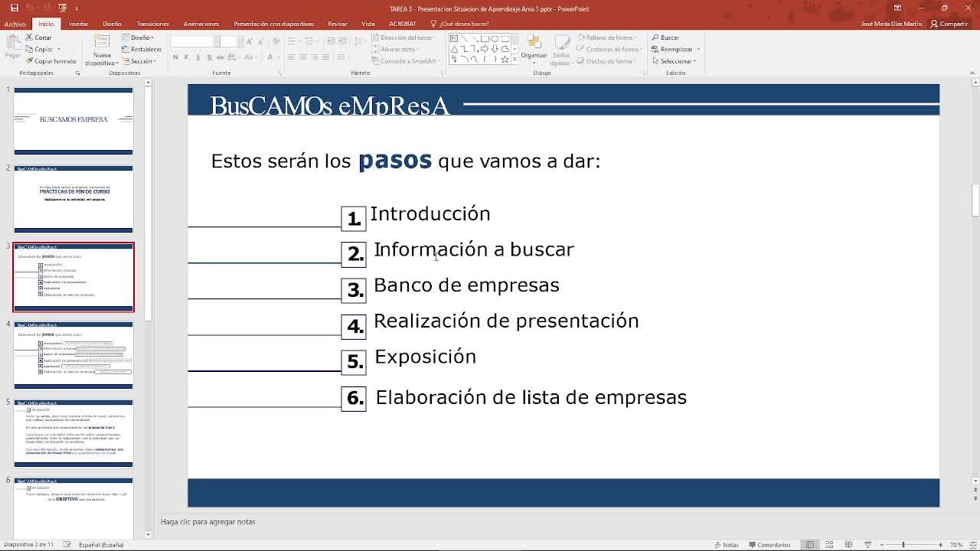Image resolution: width=980 pixels, height=551 pixels.
Task: Open the ribbon display options icon
Action: [897, 8]
